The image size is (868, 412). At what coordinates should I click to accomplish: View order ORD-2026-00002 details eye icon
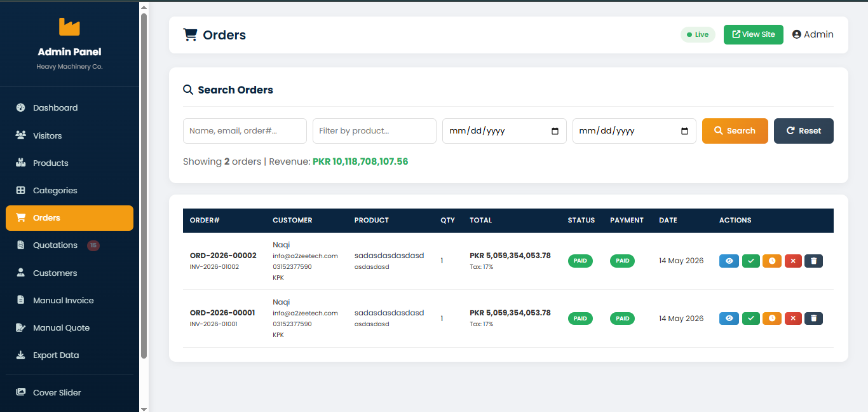point(729,261)
